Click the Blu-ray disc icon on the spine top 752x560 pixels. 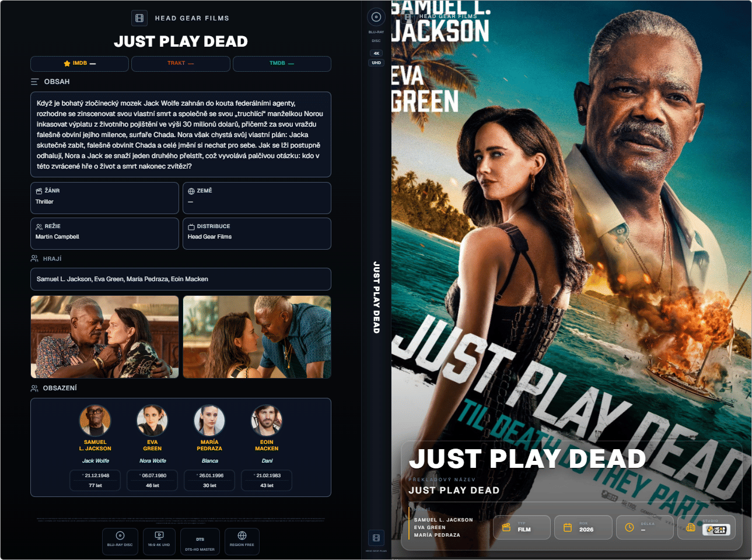coord(376,17)
